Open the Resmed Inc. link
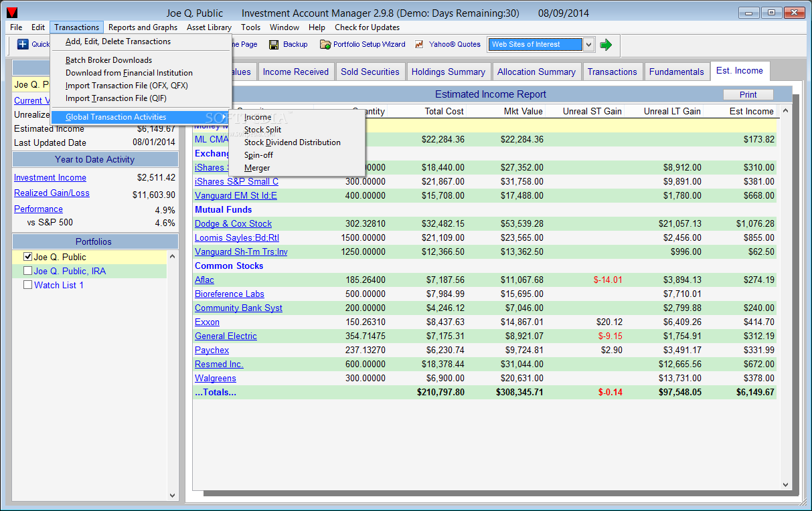The width and height of the screenshot is (812, 511). (219, 365)
